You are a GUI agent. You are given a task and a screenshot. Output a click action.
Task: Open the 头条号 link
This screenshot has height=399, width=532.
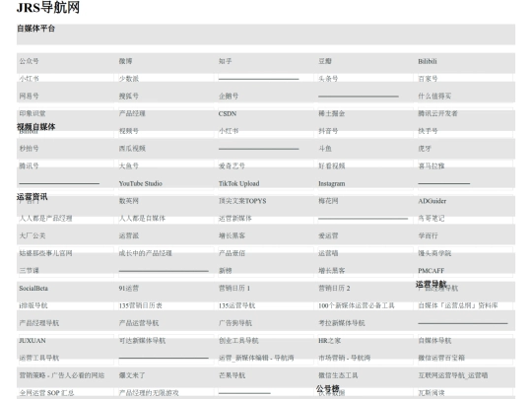click(x=328, y=79)
